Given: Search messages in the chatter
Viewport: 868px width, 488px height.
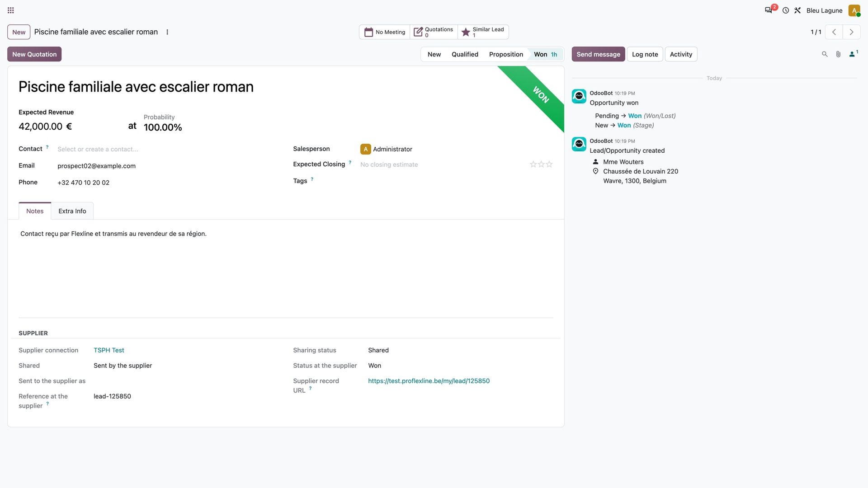Looking at the screenshot, I should [825, 54].
